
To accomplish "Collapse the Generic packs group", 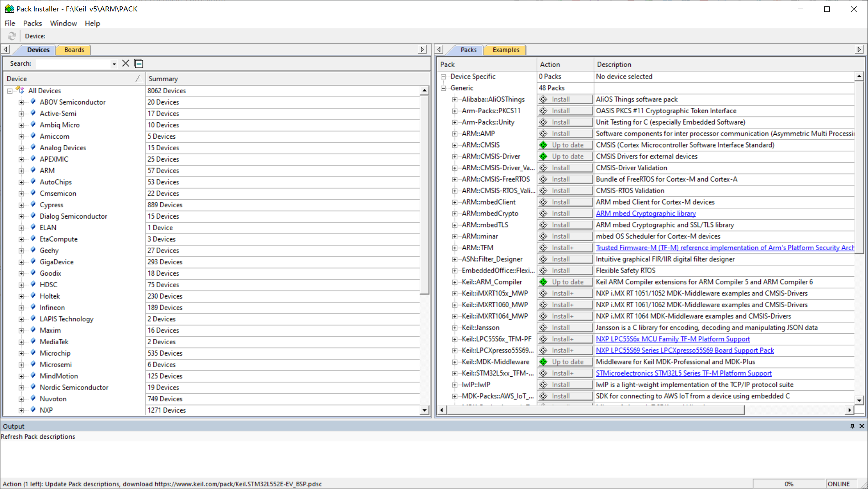I will 443,88.
